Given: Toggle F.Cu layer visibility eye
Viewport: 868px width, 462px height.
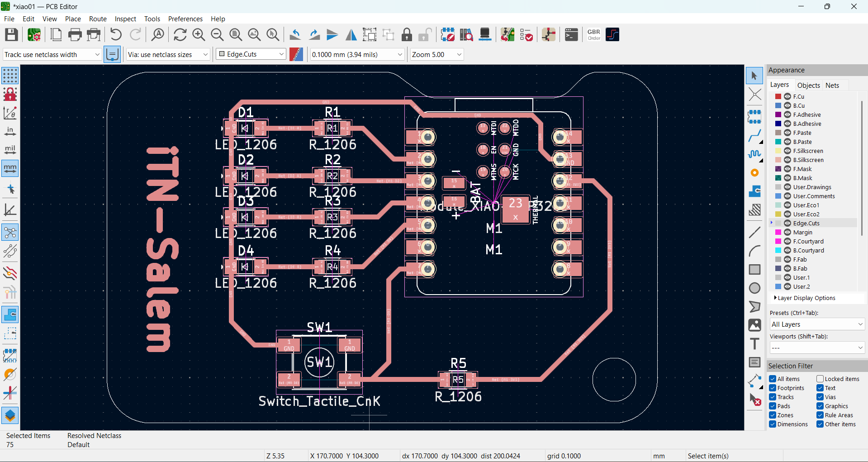Looking at the screenshot, I should point(787,96).
